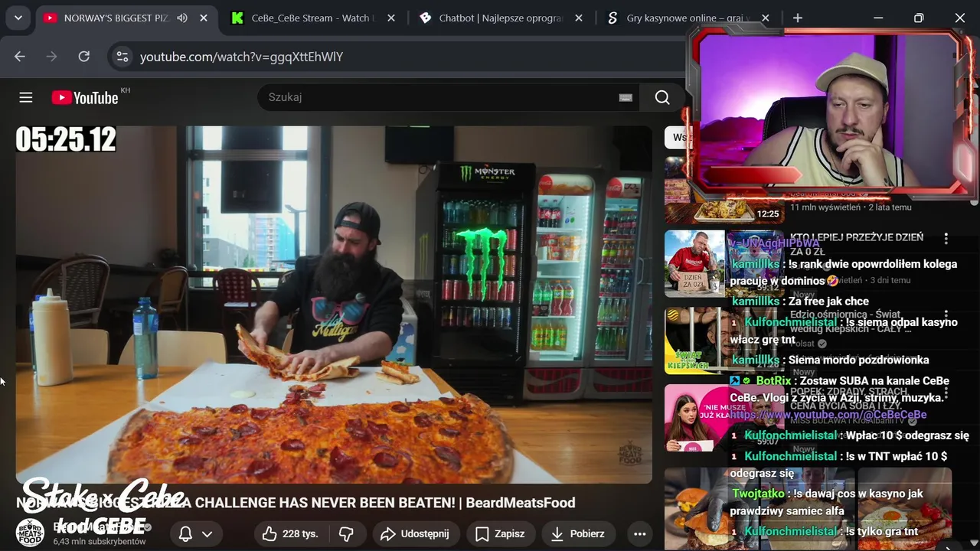Switch to the NORWAY'S BIGGEST PIZZA tab

pyautogui.click(x=115, y=18)
